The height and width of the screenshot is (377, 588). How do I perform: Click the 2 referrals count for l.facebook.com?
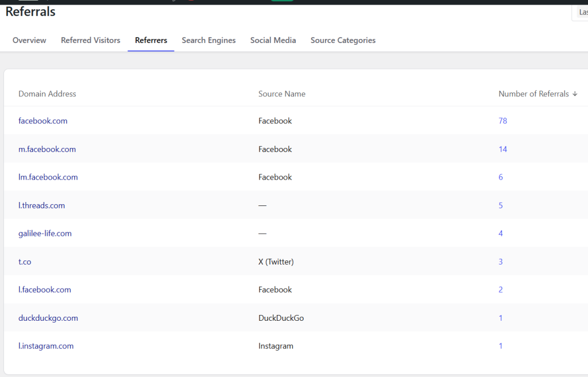[x=501, y=289]
